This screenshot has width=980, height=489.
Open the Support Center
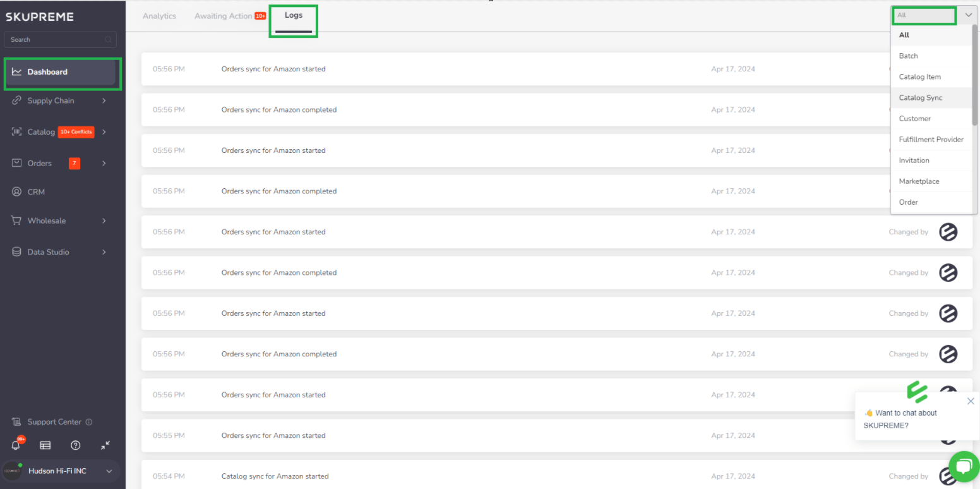click(54, 421)
